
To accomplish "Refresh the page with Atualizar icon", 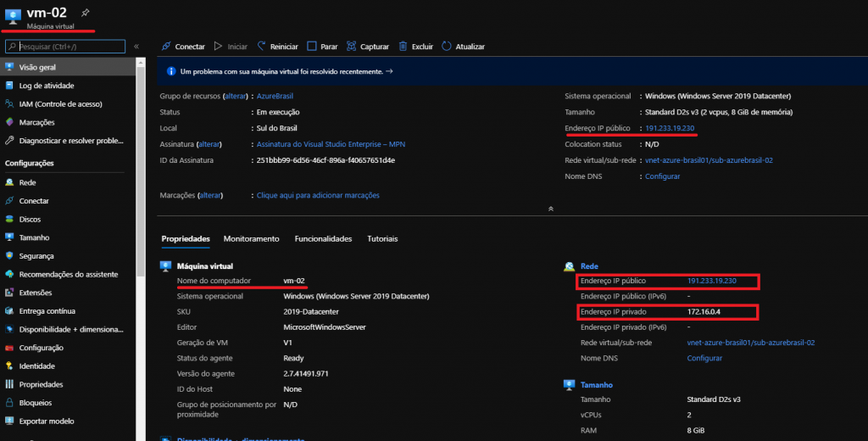I will pyautogui.click(x=448, y=47).
